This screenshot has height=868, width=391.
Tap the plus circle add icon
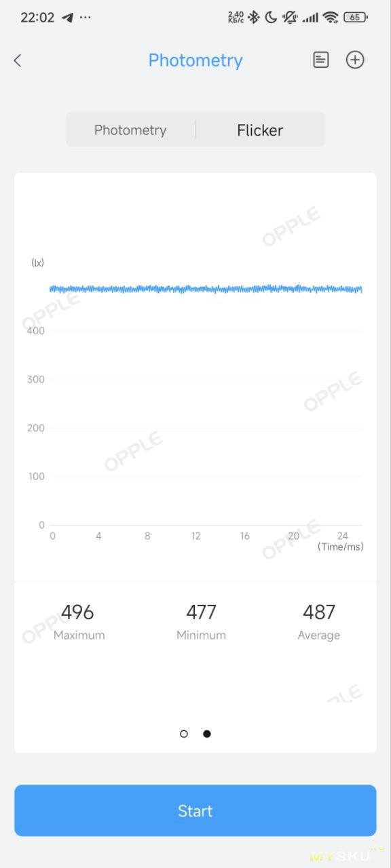pyautogui.click(x=355, y=60)
